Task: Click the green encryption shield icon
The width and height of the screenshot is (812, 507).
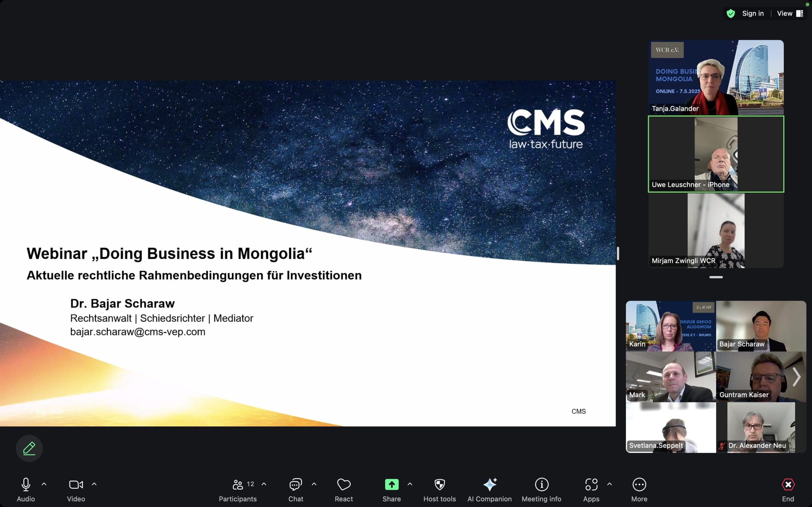Action: [x=730, y=13]
